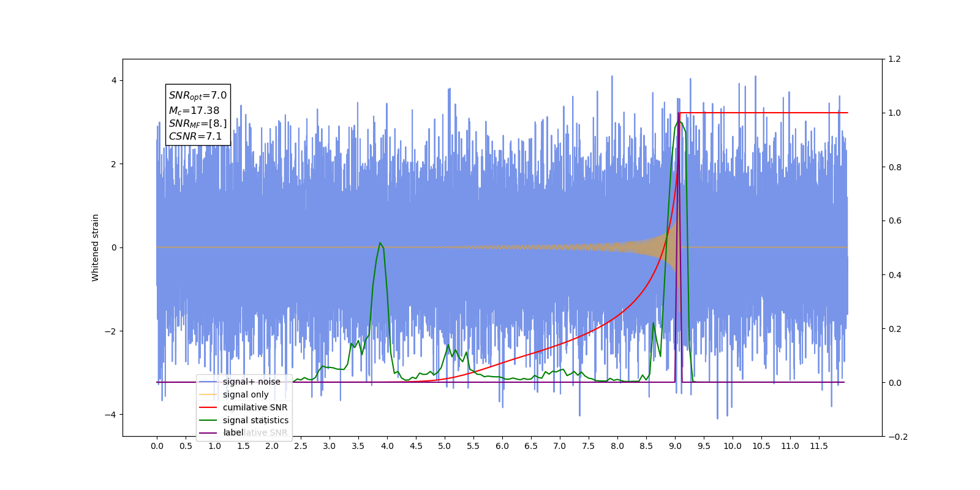The height and width of the screenshot is (490, 980).
Task: Click x-axis tick label 9.5
Action: pyautogui.click(x=704, y=446)
